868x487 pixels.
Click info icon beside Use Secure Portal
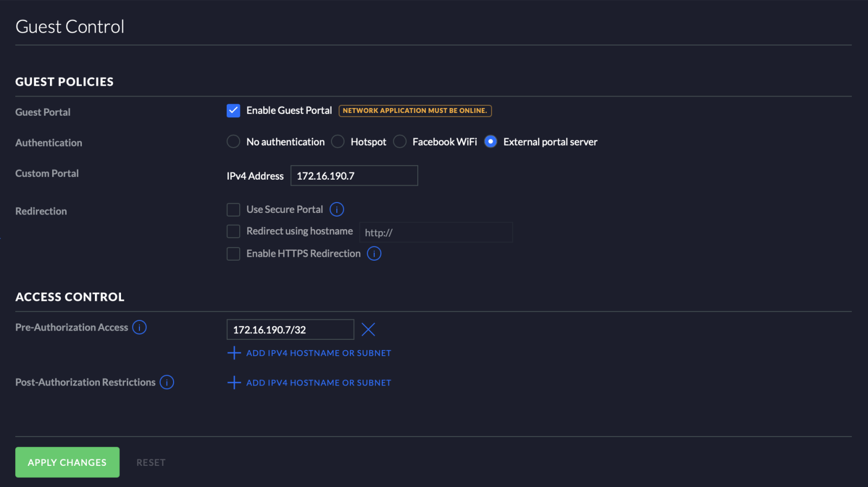click(x=337, y=210)
